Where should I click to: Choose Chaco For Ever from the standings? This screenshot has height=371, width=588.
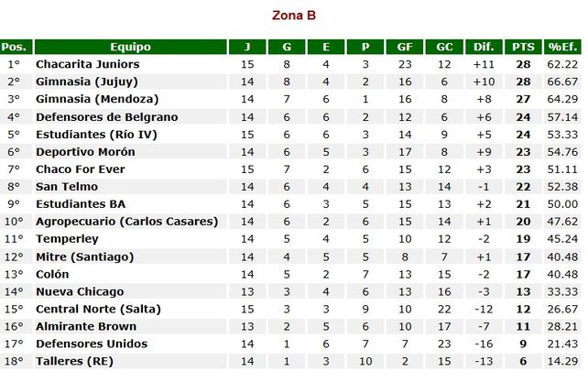(x=80, y=169)
